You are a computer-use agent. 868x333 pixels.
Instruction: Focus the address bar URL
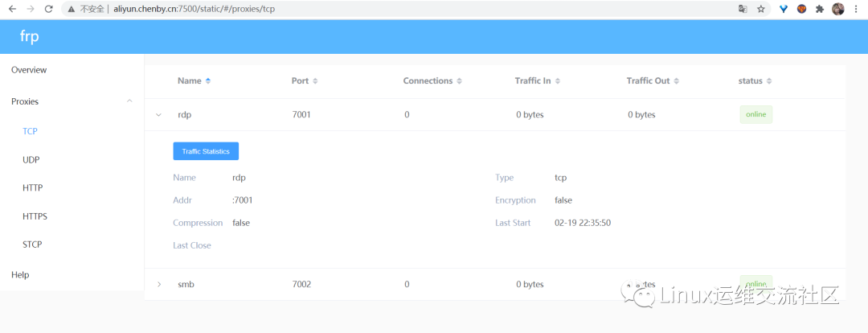coord(194,9)
